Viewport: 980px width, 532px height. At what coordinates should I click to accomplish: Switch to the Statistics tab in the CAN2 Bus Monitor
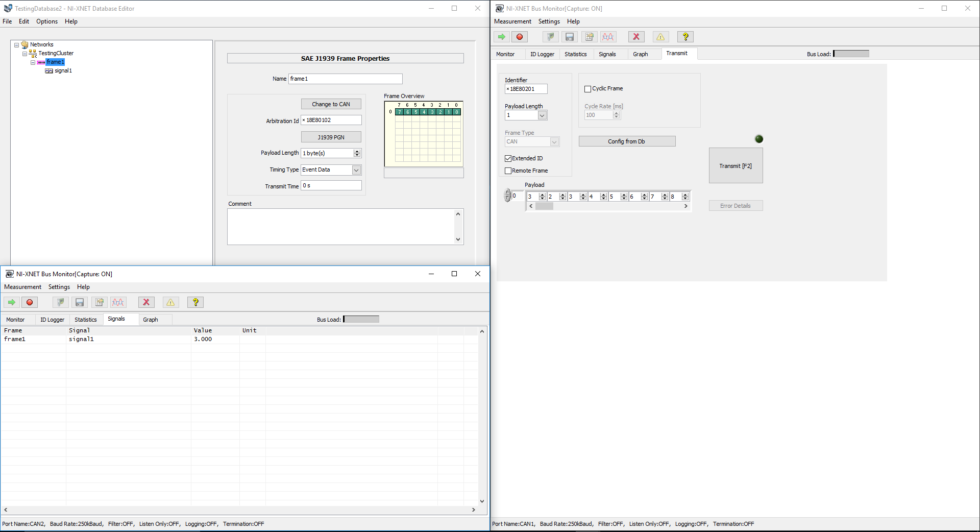click(86, 320)
